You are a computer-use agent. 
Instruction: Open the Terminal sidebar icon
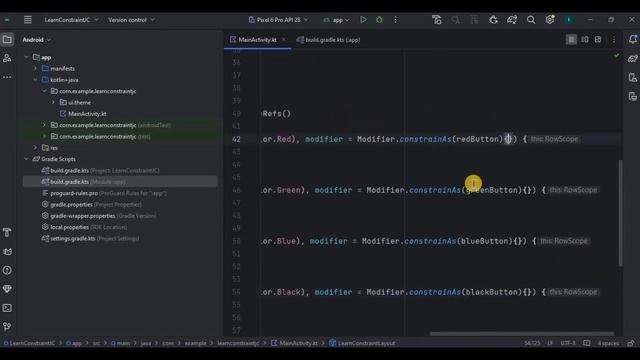(x=7, y=308)
